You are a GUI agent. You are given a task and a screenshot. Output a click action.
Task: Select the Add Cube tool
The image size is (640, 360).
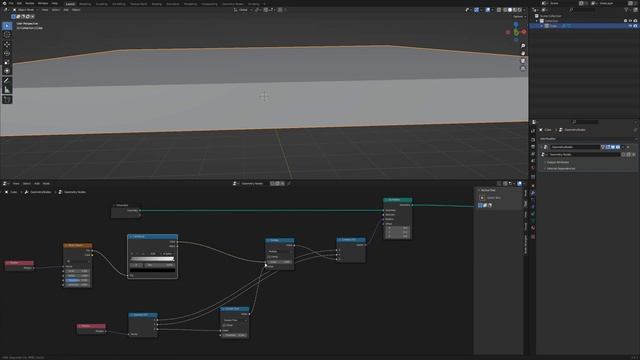click(x=7, y=100)
